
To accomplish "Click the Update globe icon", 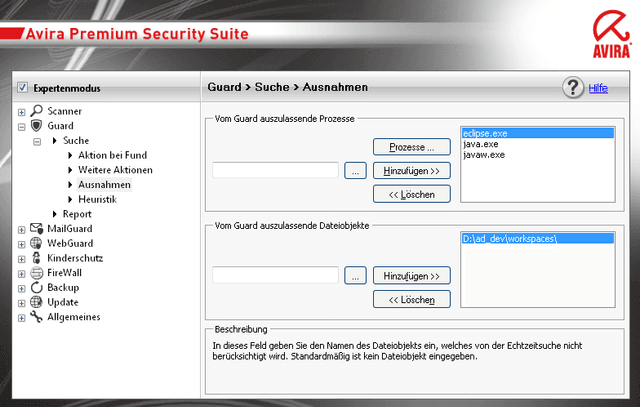I will 37,302.
